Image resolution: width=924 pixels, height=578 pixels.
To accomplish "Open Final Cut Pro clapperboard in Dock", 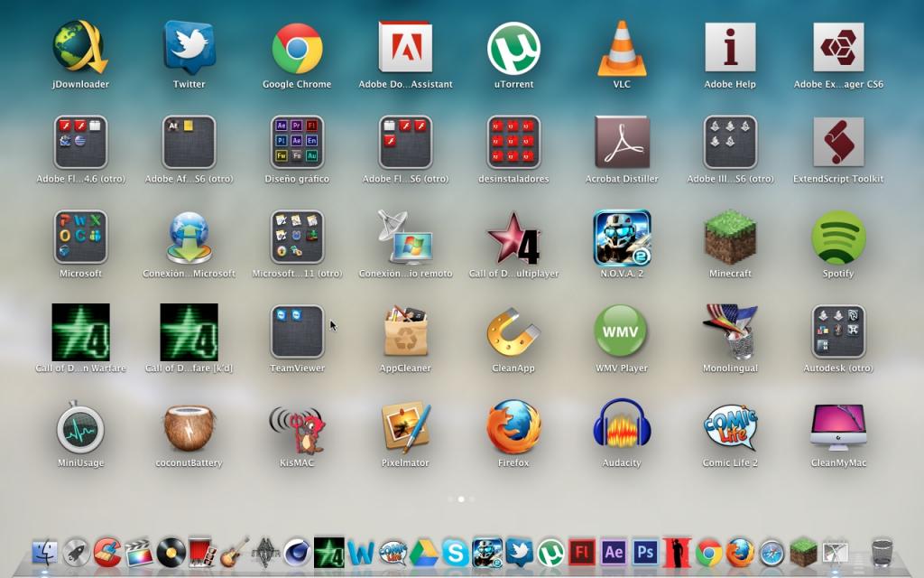I will coord(138,554).
